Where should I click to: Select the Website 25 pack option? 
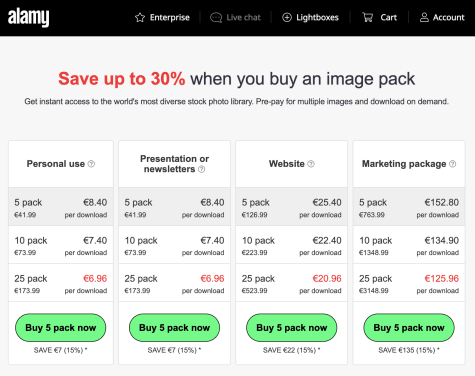(292, 283)
